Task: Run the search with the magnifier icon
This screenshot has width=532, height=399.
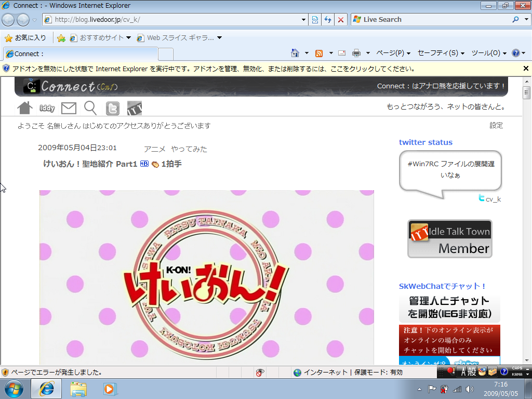Action: pyautogui.click(x=516, y=20)
